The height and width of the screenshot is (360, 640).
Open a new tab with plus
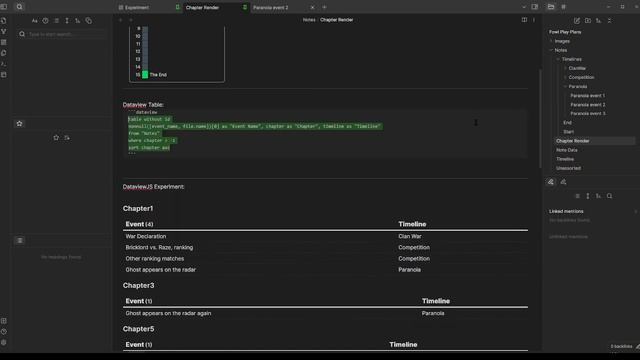tap(324, 7)
